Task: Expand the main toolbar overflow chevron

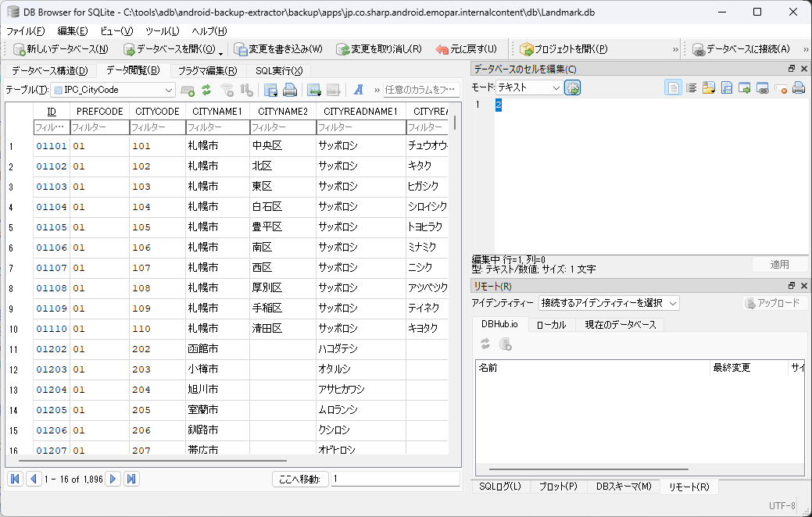Action: click(675, 49)
